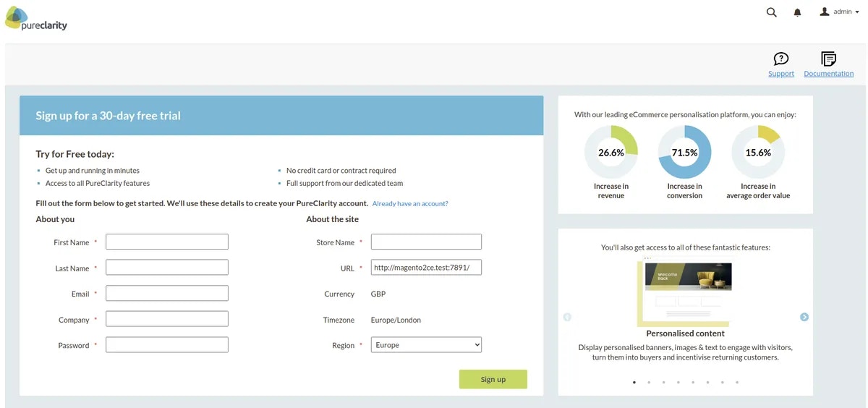
Task: Click the Support speech bubble icon
Action: 781,59
